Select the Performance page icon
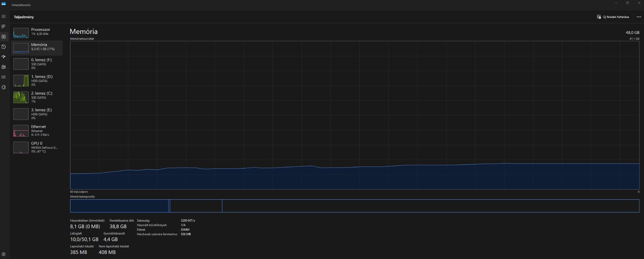 pos(4,36)
